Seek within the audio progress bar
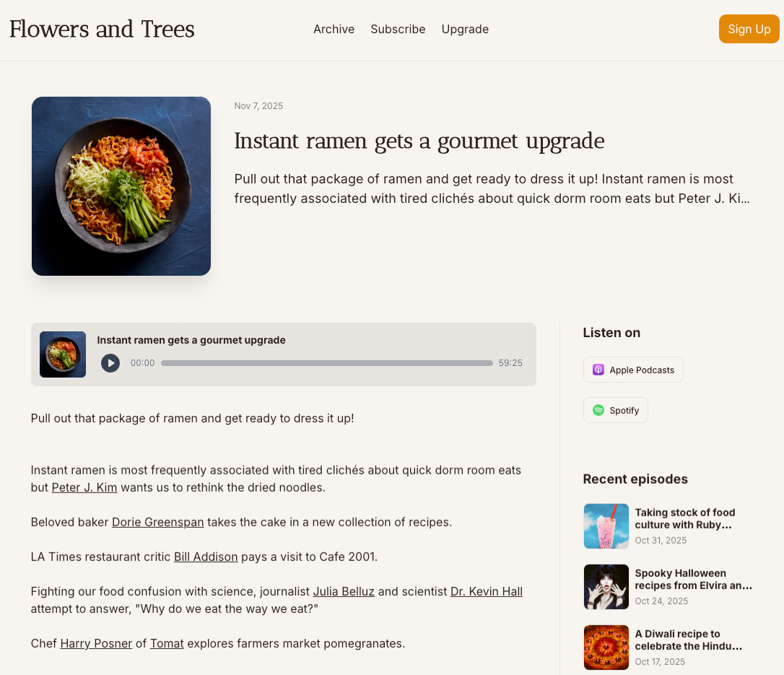Viewport: 784px width, 675px height. pyautogui.click(x=326, y=363)
